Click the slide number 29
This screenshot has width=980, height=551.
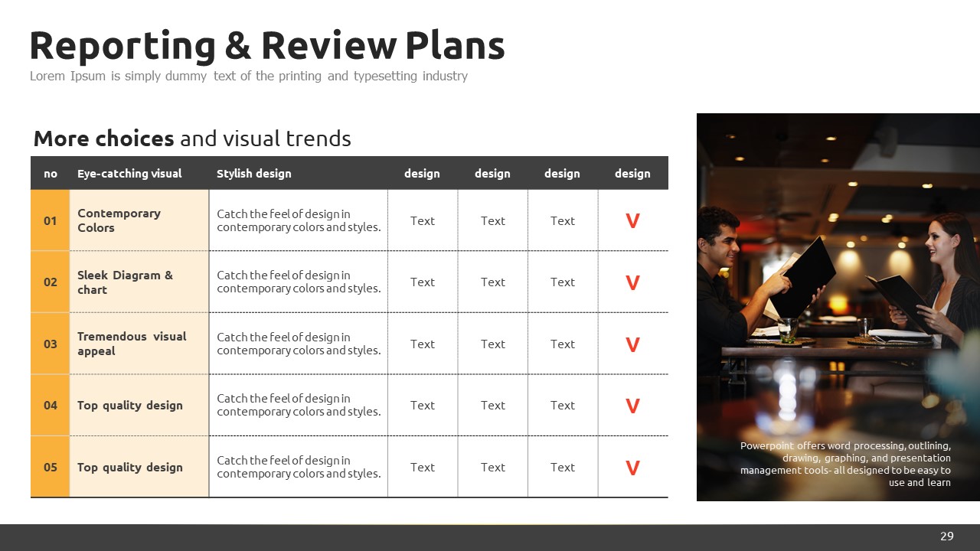coord(947,536)
